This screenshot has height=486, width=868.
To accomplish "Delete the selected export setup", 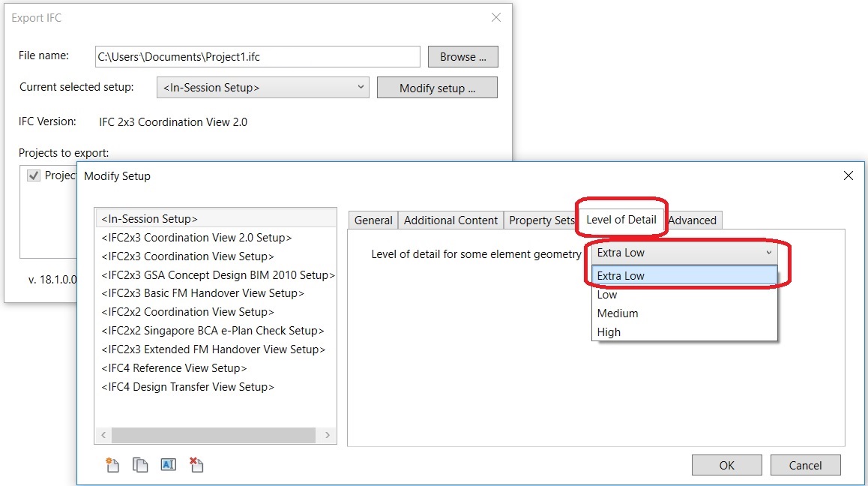I will click(196, 464).
